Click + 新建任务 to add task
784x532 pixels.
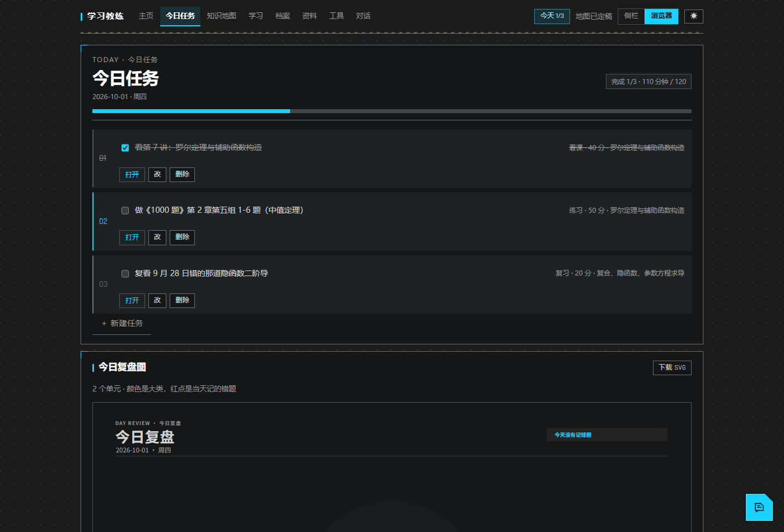click(x=122, y=324)
